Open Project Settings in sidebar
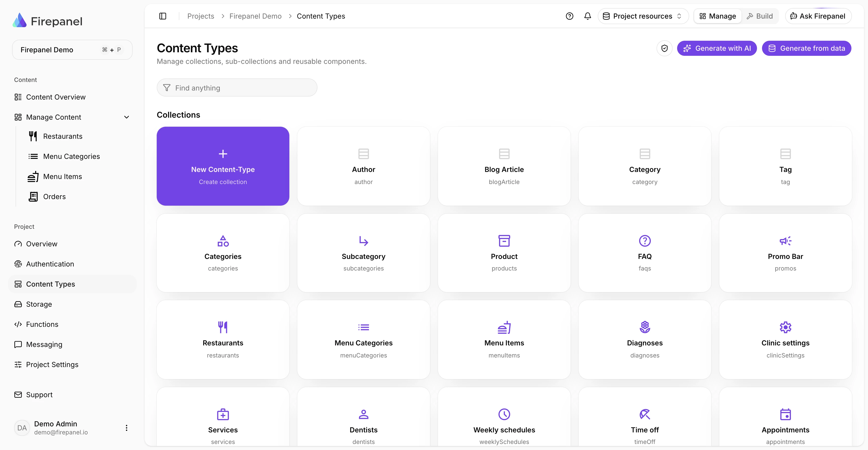The width and height of the screenshot is (868, 450). pyautogui.click(x=72, y=364)
